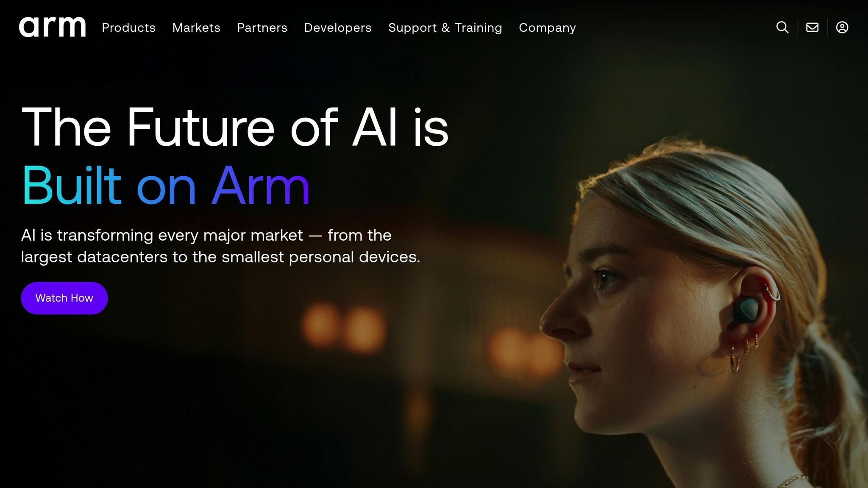Click the "The Future of AI is" headline

[235, 127]
